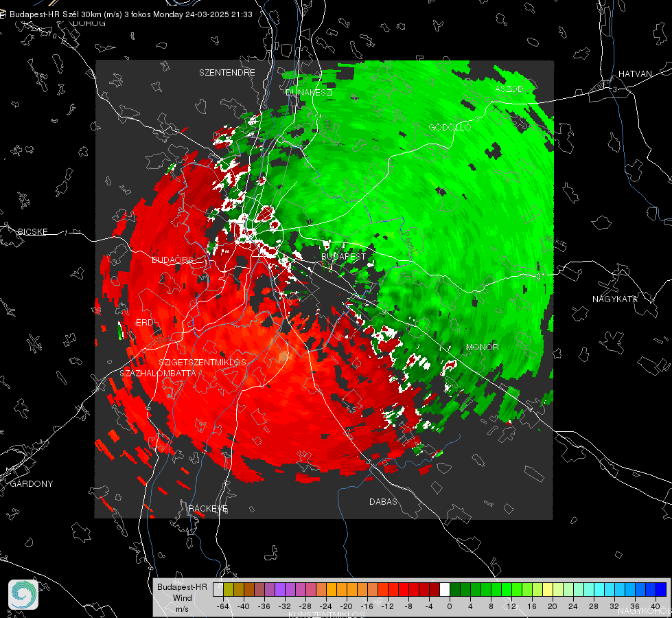Viewport: 672px width, 618px height.
Task: Click the light gray first legend swatch
Action: point(218,590)
